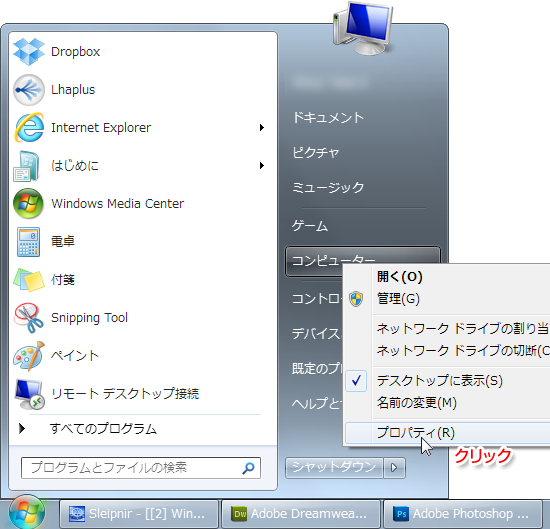Click the Internet Explorer icon

(x=29, y=127)
